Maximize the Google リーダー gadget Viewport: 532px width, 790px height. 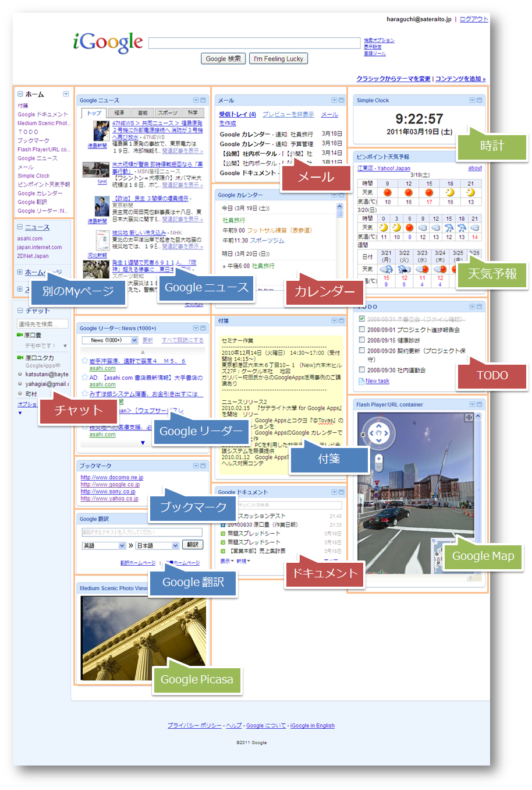(x=203, y=328)
